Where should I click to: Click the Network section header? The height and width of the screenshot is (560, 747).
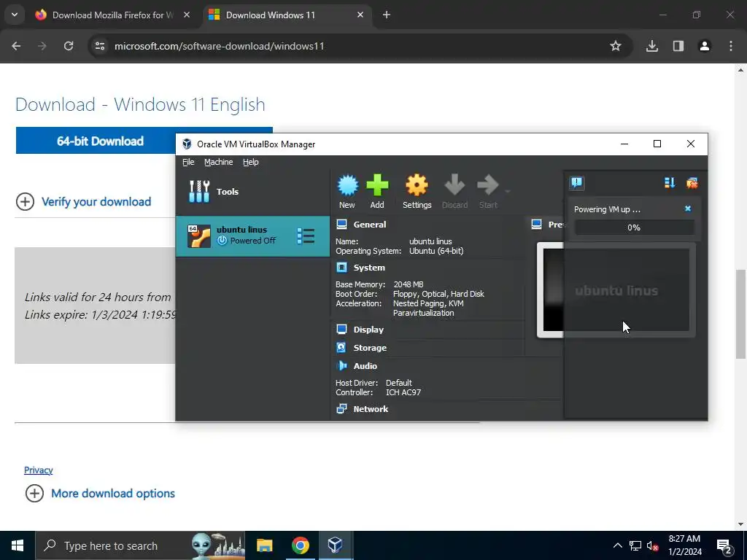(371, 409)
